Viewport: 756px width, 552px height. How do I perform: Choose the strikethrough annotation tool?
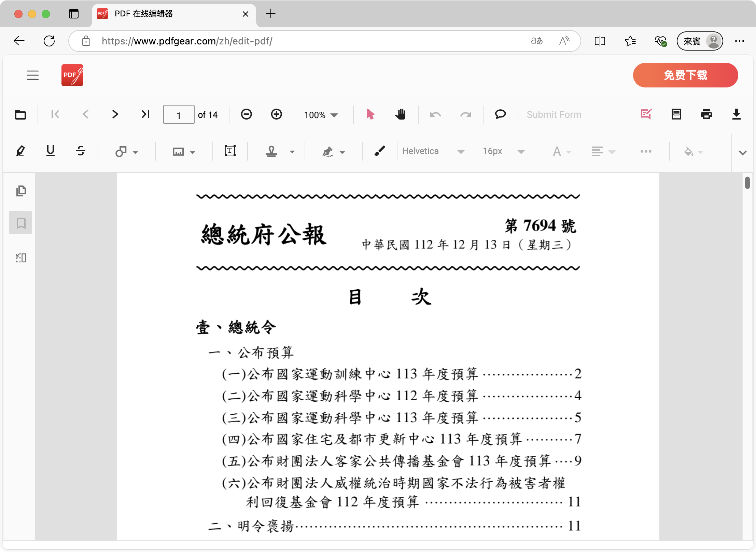pos(81,151)
